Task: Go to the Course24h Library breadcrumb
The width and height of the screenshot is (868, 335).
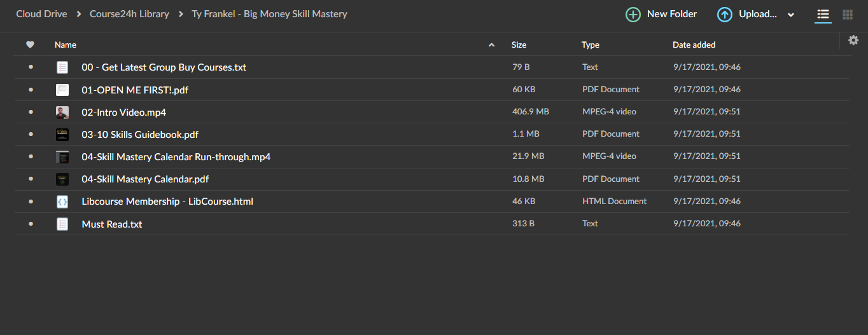Action: 129,13
